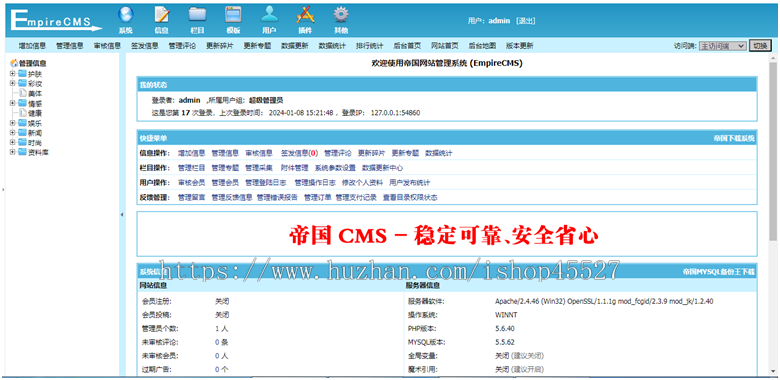The image size is (780, 380).
Task: Click the 退出 logout link
Action: coord(526,21)
